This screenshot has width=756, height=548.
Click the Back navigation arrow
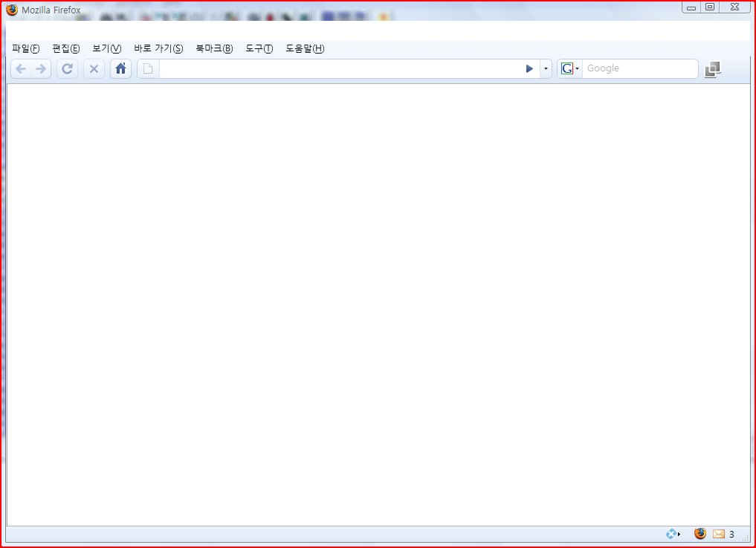click(x=21, y=69)
